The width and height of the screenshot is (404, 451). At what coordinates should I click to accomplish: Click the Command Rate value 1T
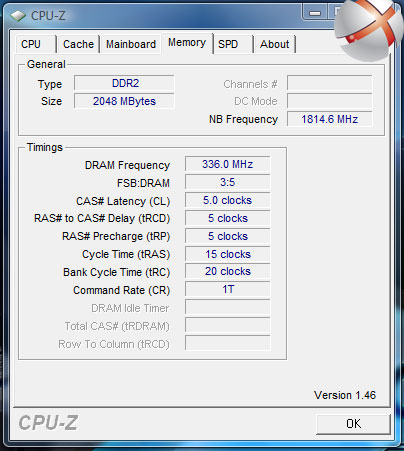pos(227,289)
